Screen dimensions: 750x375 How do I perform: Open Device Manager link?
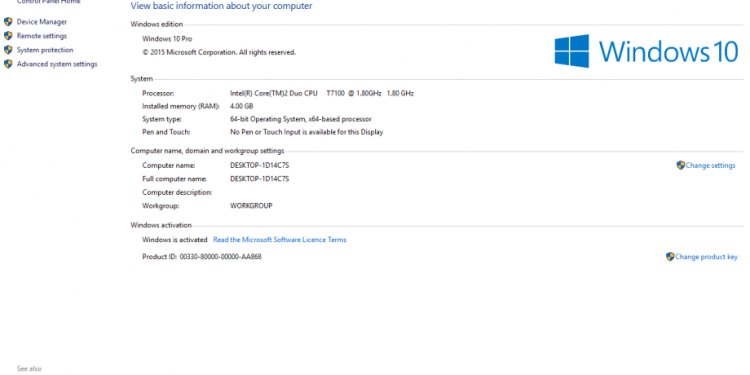42,22
